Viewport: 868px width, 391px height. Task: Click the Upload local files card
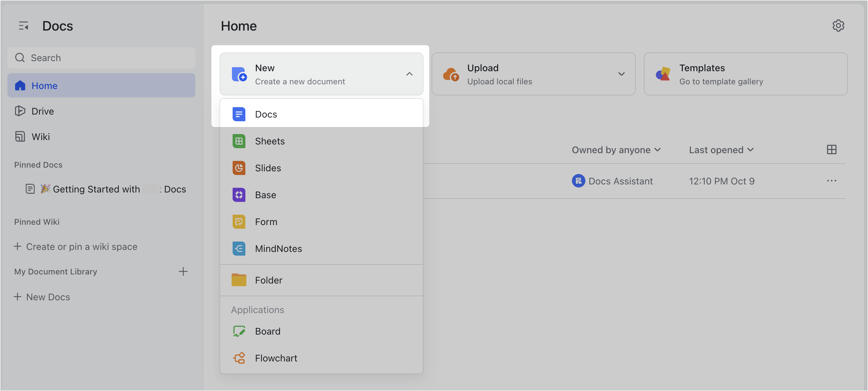(533, 74)
